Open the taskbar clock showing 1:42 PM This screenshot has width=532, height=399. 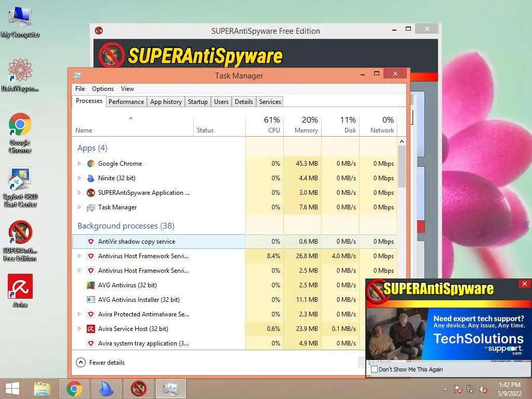click(x=509, y=389)
